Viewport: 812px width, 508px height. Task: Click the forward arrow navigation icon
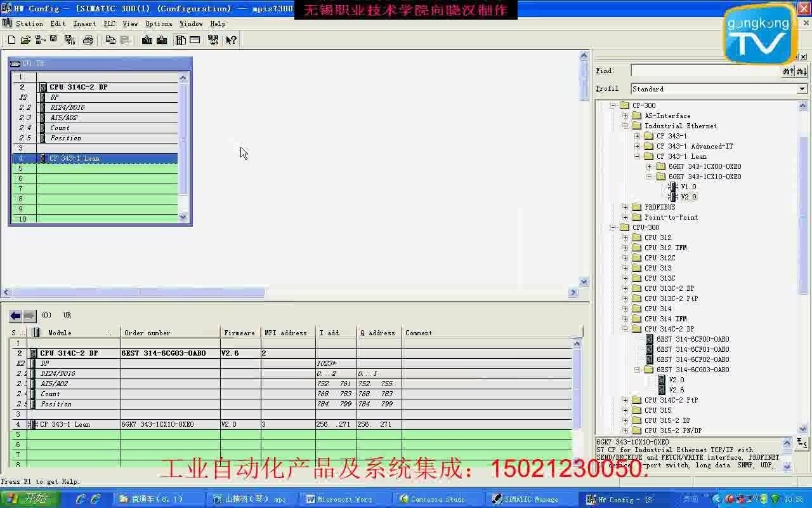click(29, 316)
